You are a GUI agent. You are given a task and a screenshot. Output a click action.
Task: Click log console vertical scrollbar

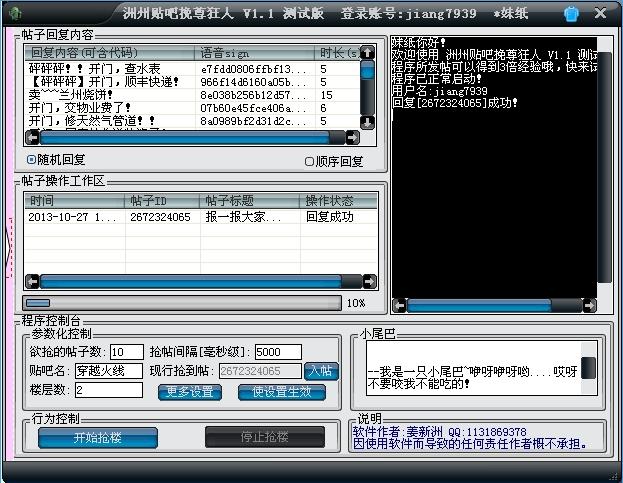(x=604, y=167)
